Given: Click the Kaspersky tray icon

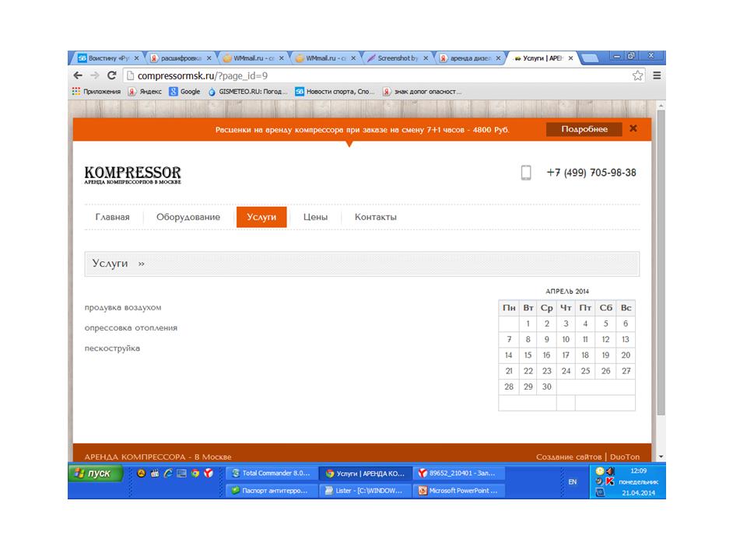Looking at the screenshot, I should coord(610,481).
